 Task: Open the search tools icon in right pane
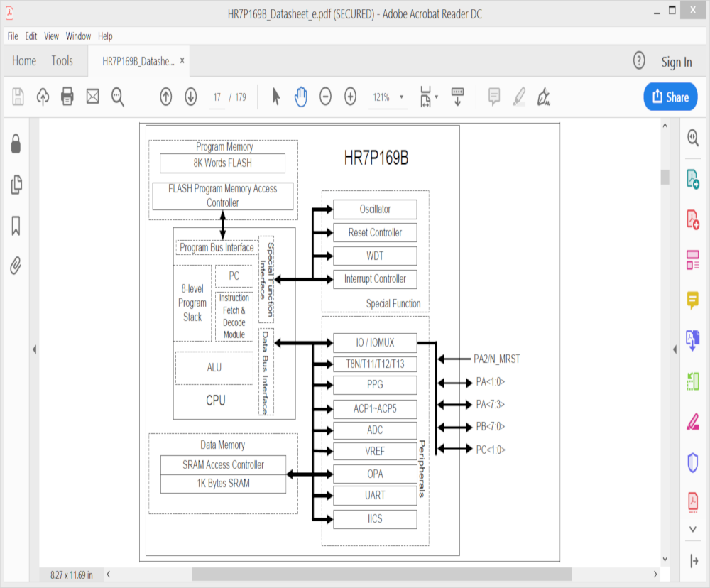(693, 138)
